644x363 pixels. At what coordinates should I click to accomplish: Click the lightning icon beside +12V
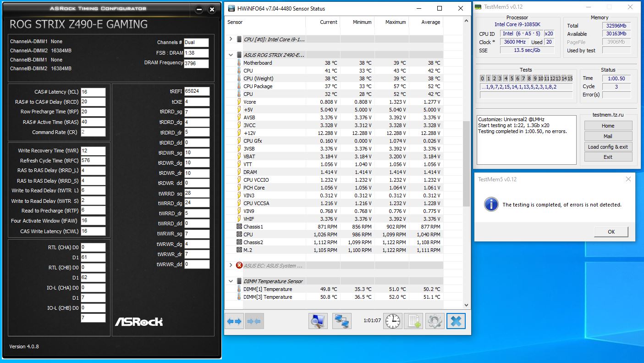tap(239, 133)
